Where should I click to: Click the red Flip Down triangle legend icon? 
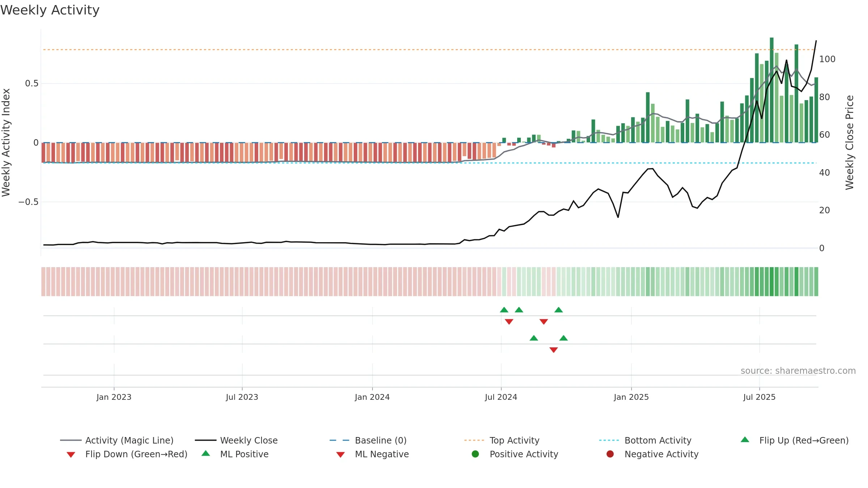(x=71, y=455)
